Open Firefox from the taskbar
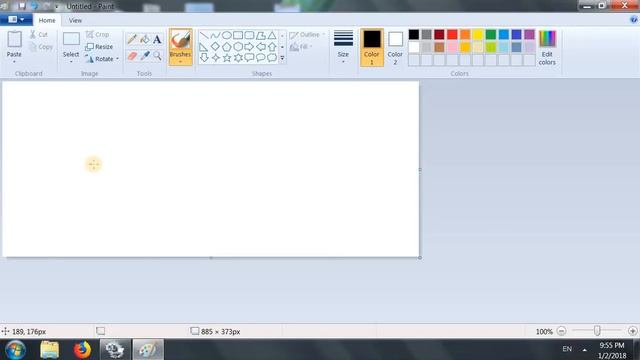 (82, 350)
